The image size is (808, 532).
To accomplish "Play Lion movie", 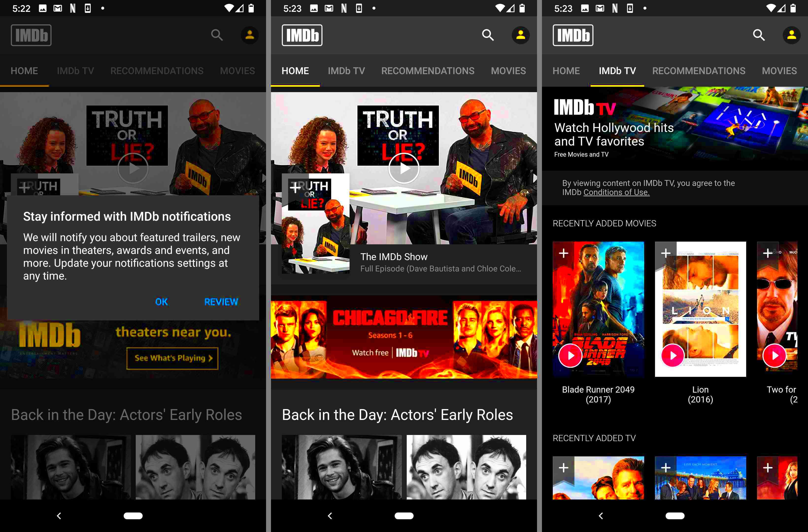I will click(x=673, y=355).
